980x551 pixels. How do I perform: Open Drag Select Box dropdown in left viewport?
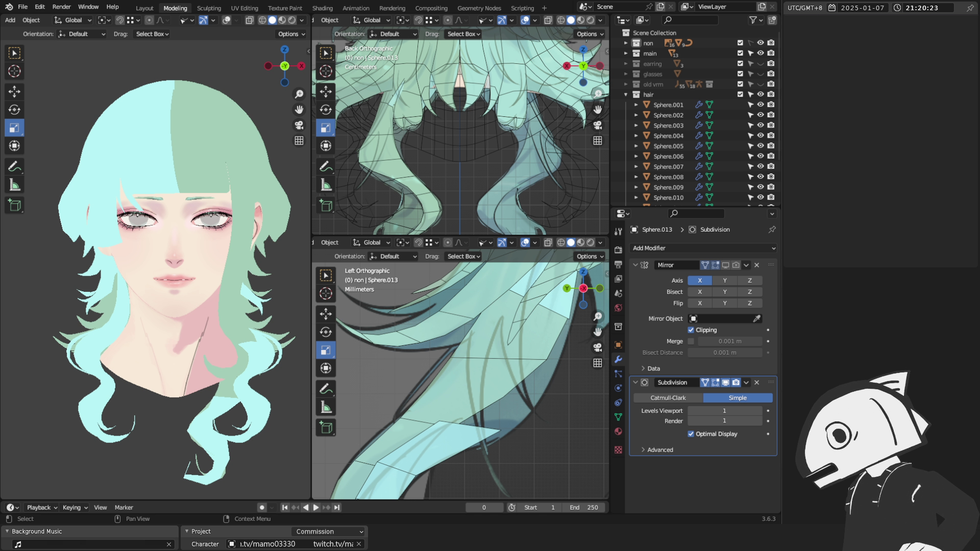(x=152, y=34)
